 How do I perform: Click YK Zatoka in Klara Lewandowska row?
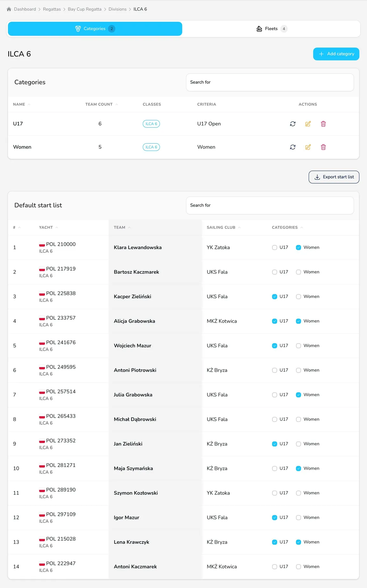tap(218, 247)
